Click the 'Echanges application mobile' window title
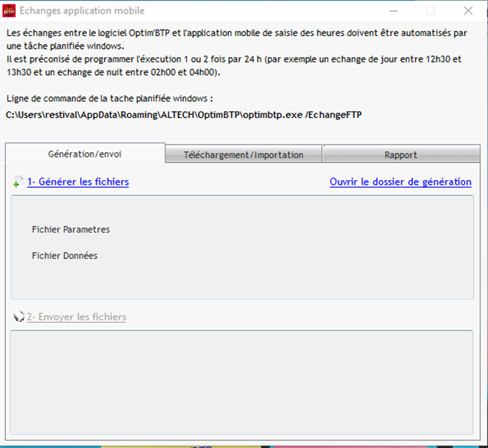 (82, 11)
